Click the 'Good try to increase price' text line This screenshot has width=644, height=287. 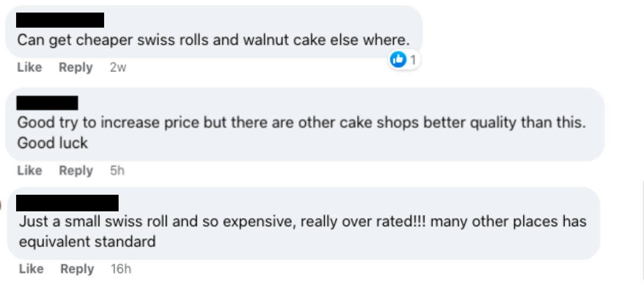[301, 122]
